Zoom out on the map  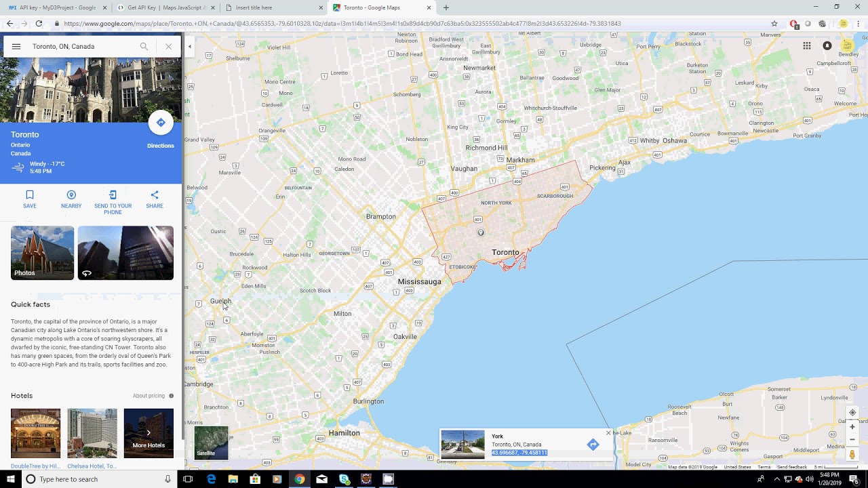click(x=852, y=439)
